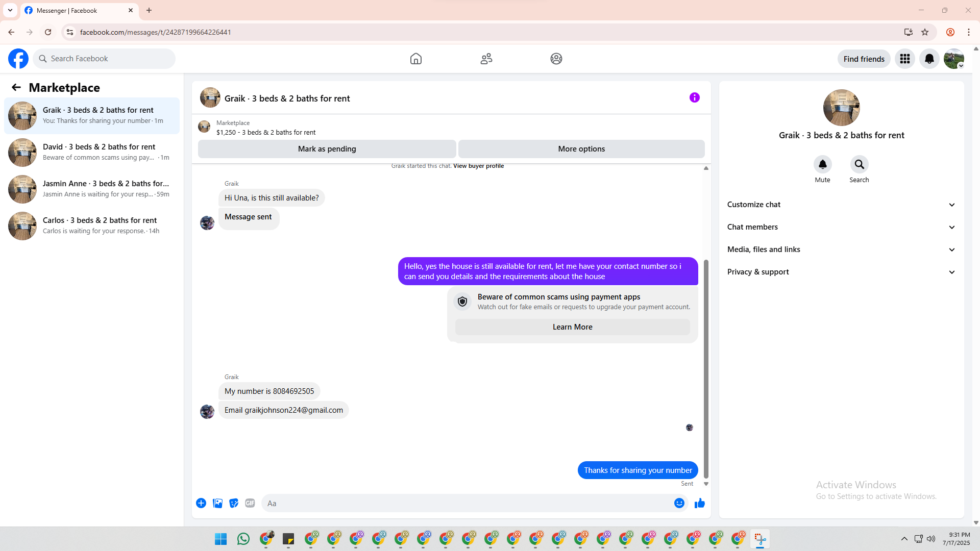The width and height of the screenshot is (980, 551).
Task: Open the Facebook menu grid icon
Action: tap(905, 59)
